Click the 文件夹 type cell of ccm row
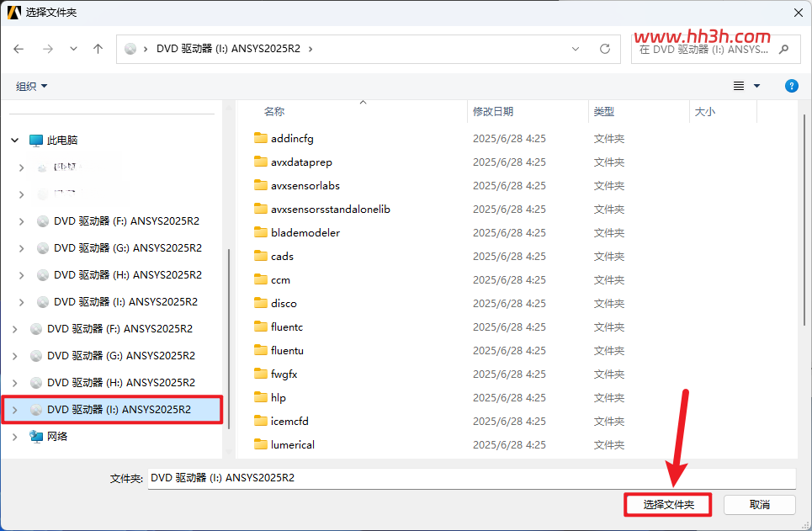The height and width of the screenshot is (531, 812). [609, 279]
